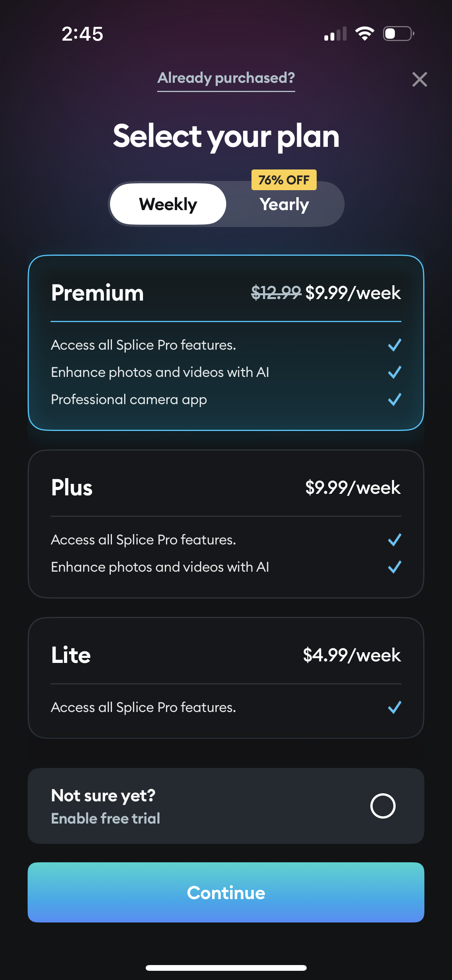Screen dimensions: 452x980
Task: Click the Select your plan heading
Action: coord(226,137)
